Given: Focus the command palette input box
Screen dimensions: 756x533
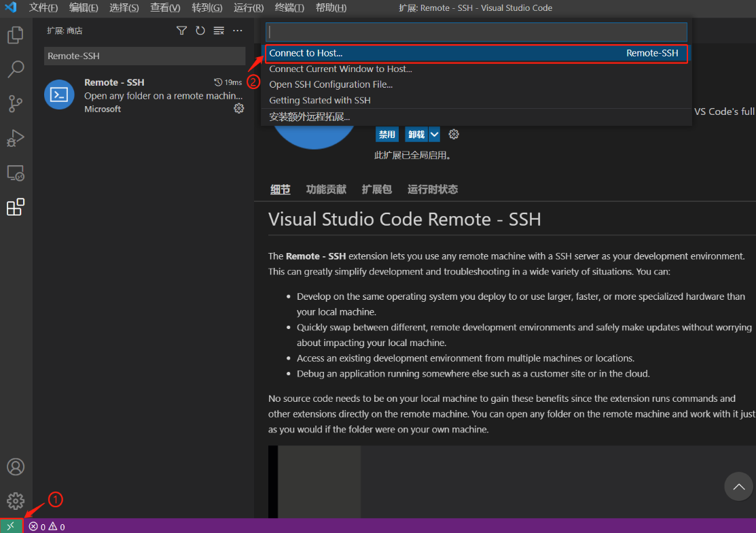Looking at the screenshot, I should pyautogui.click(x=476, y=32).
